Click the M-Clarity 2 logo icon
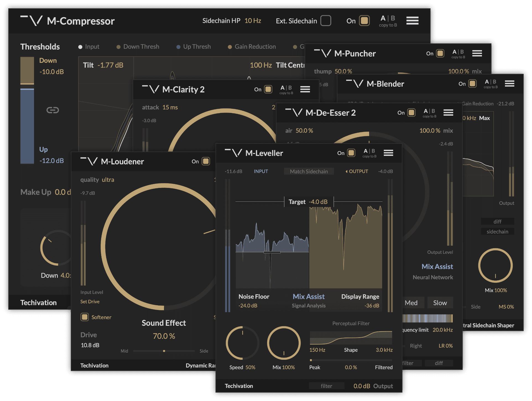 pyautogui.click(x=151, y=89)
